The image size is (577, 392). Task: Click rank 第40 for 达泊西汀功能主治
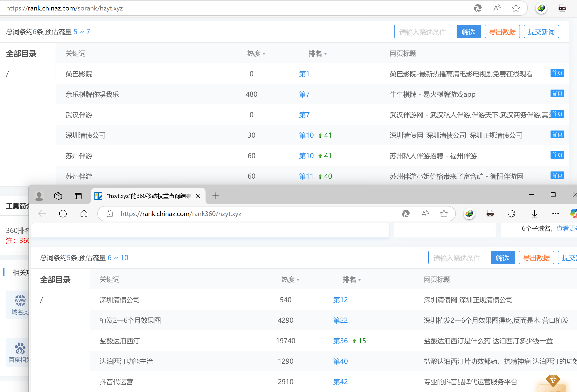pyautogui.click(x=340, y=361)
